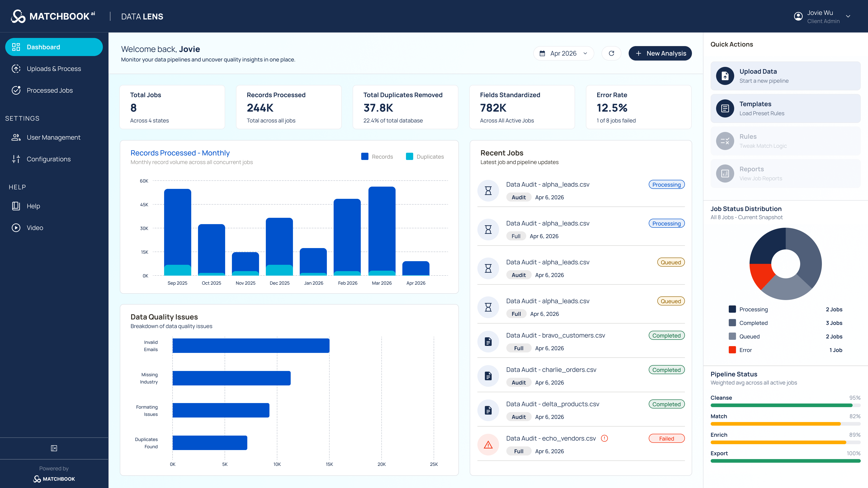868x488 pixels.
Task: Click the User Management people icon
Action: pyautogui.click(x=16, y=137)
